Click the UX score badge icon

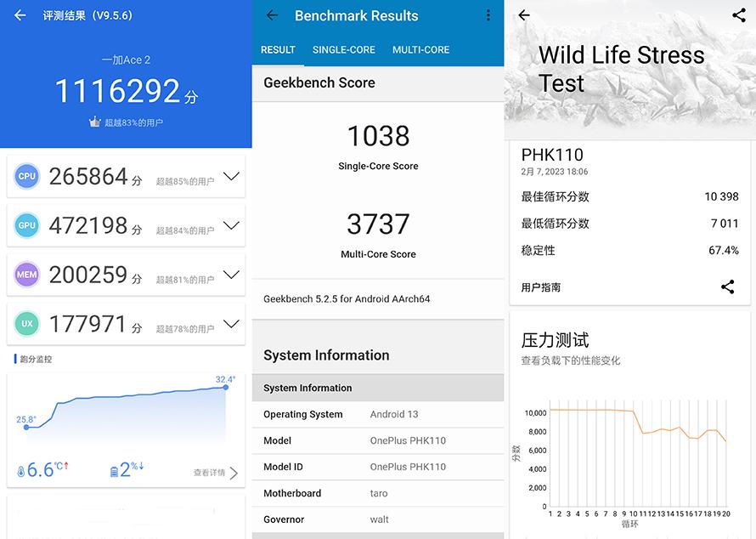[26, 324]
